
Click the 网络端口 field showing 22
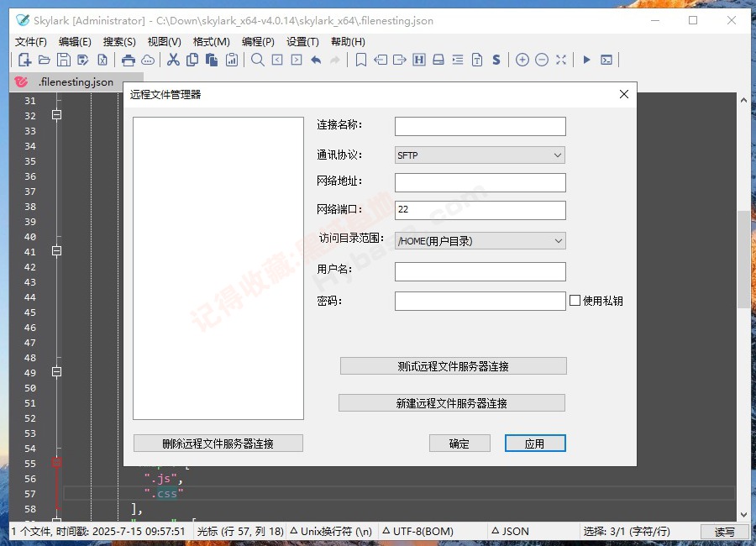click(x=480, y=210)
